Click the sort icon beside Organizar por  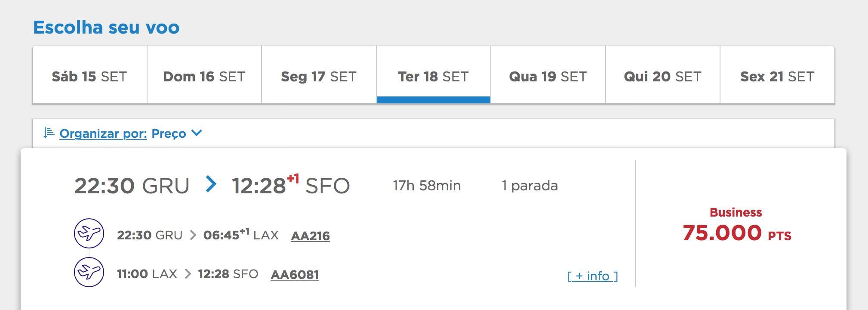[x=49, y=133]
